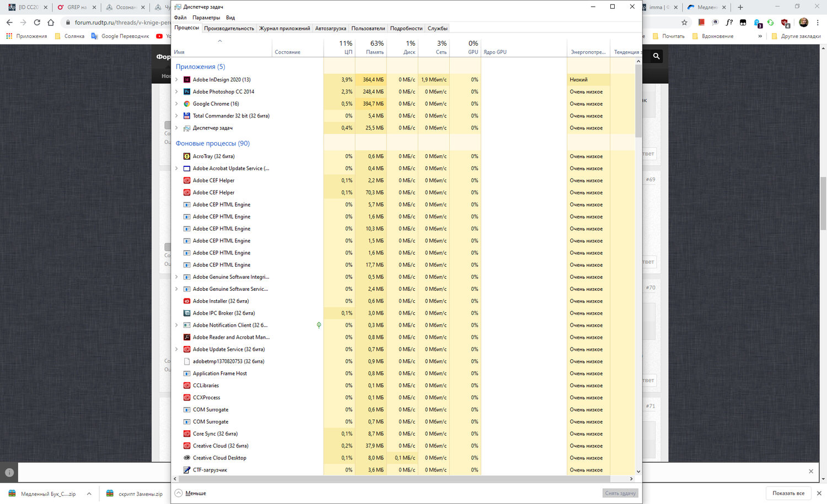Click the Creative Cloud (32 бита) icon
Screen dimensions: 827x504
pos(187,446)
